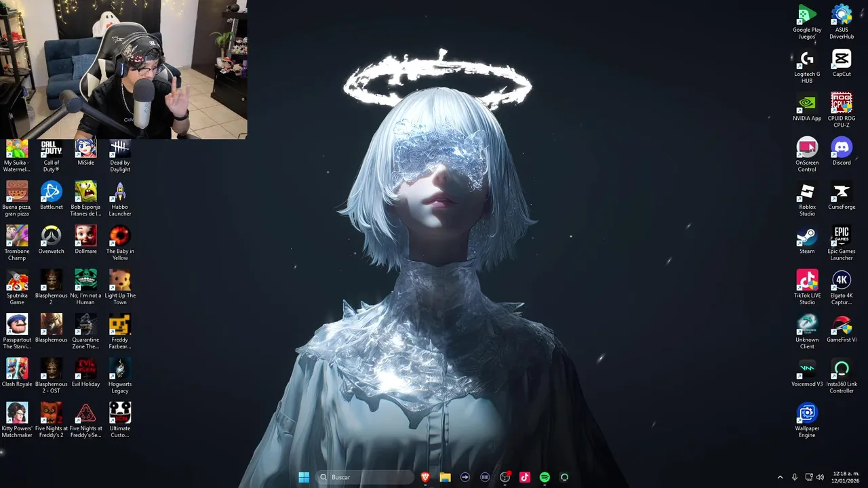Open Trombone Champ desktop icon
Viewport: 868px width, 488px height.
(17, 244)
